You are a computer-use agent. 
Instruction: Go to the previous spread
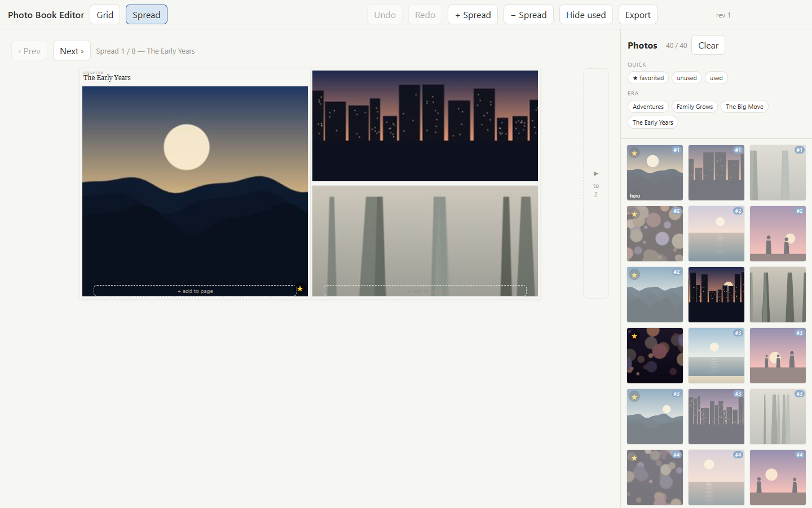(x=29, y=51)
